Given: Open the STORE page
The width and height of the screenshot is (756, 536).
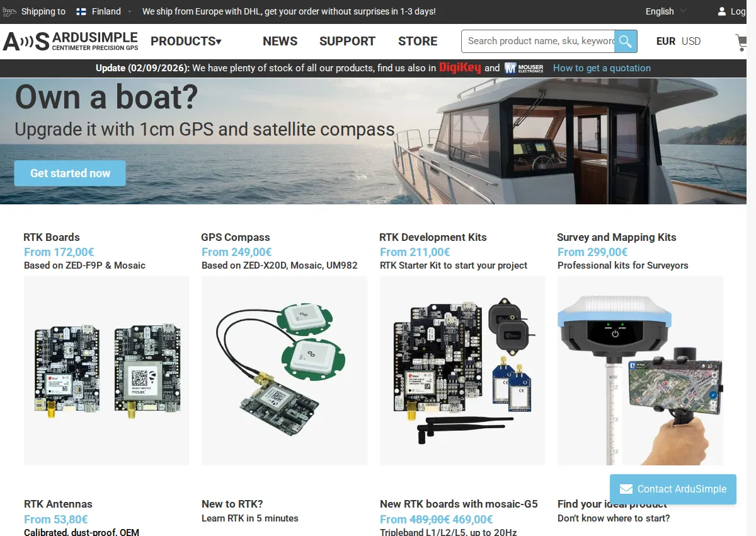Looking at the screenshot, I should [x=418, y=42].
